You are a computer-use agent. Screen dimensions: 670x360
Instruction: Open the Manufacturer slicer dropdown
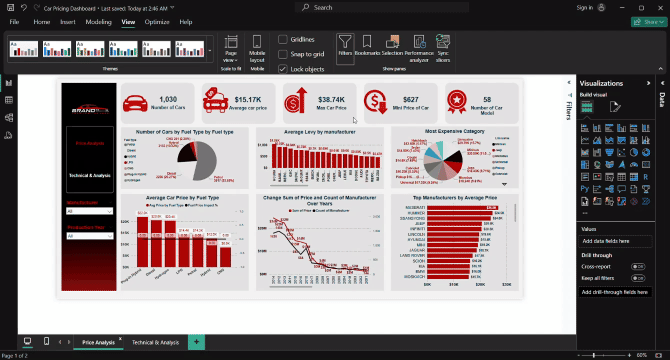coord(90,211)
